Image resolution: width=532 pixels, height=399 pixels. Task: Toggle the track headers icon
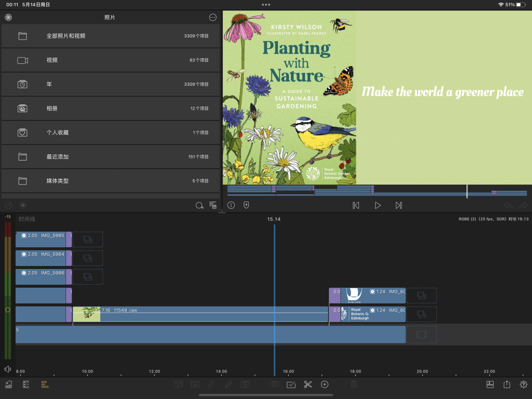[x=26, y=384]
